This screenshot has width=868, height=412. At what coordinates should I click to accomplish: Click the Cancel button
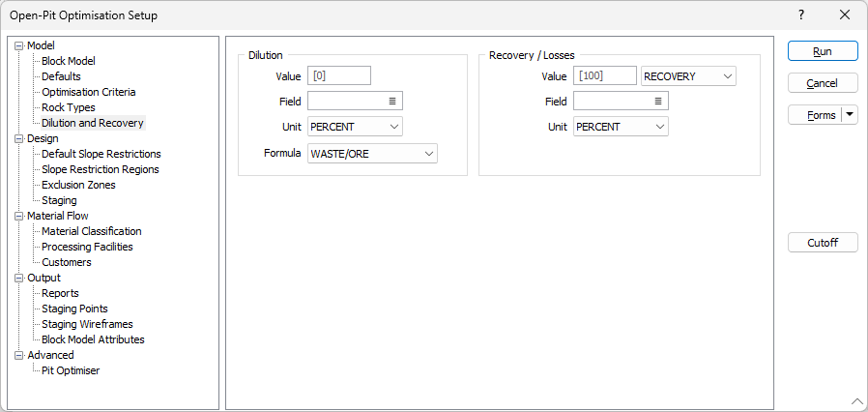(823, 83)
